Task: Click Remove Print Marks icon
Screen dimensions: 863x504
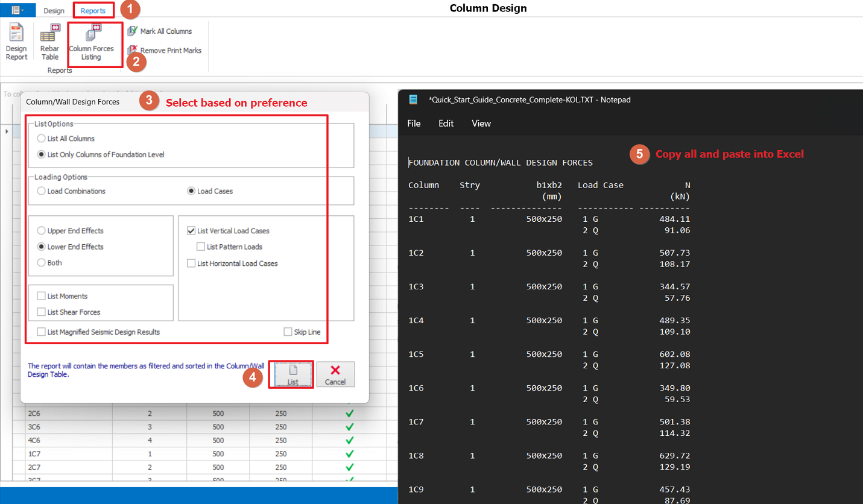Action: (x=133, y=51)
